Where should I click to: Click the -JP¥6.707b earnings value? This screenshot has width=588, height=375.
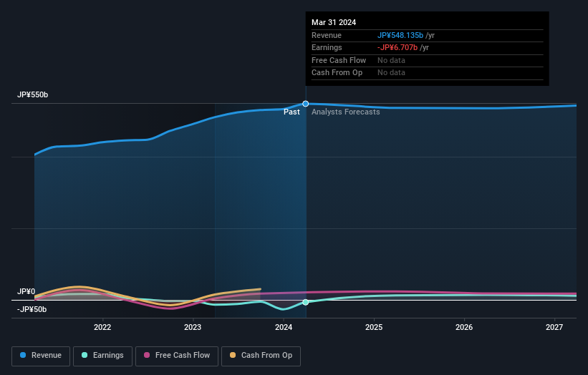pos(397,47)
